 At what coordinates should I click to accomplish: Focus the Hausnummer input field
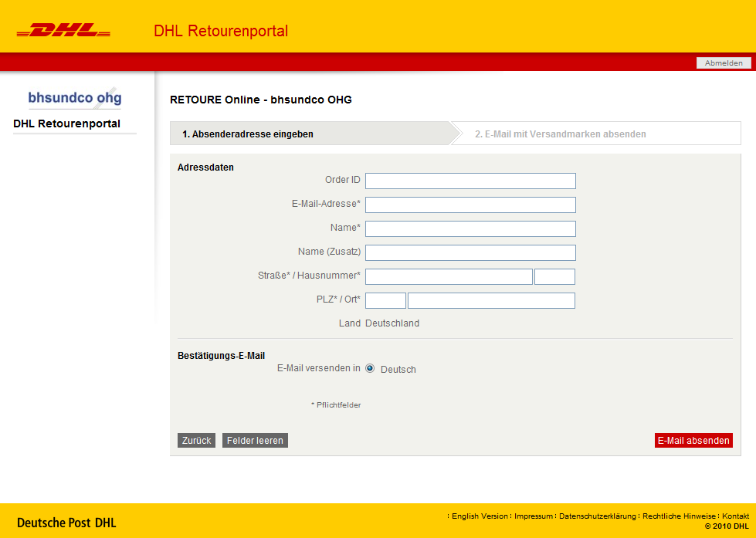tap(554, 276)
